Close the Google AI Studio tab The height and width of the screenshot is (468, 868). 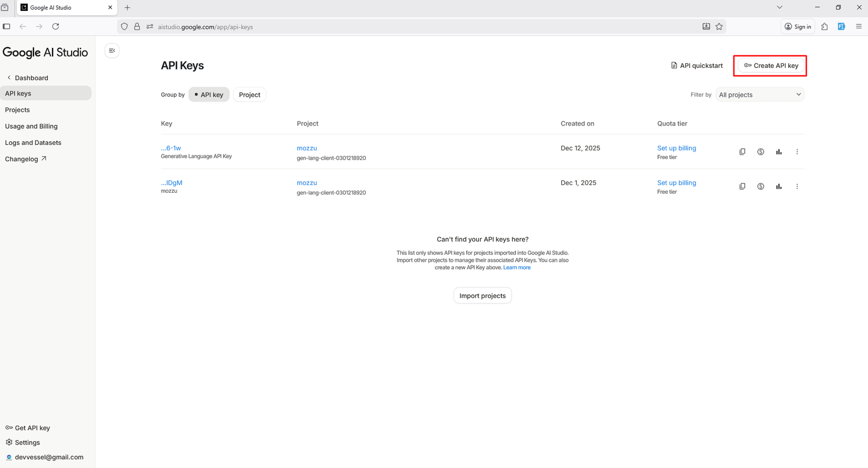click(110, 8)
